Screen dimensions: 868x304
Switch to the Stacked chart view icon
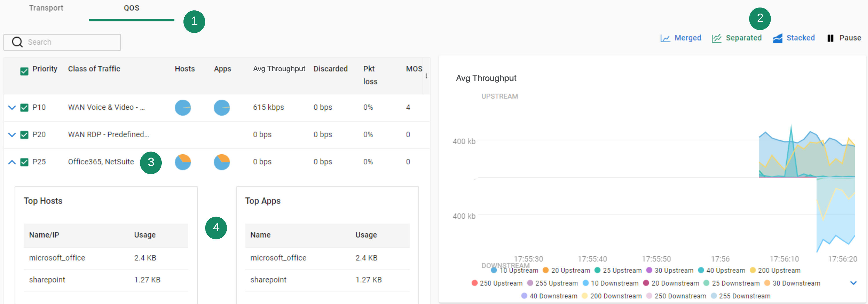[777, 38]
